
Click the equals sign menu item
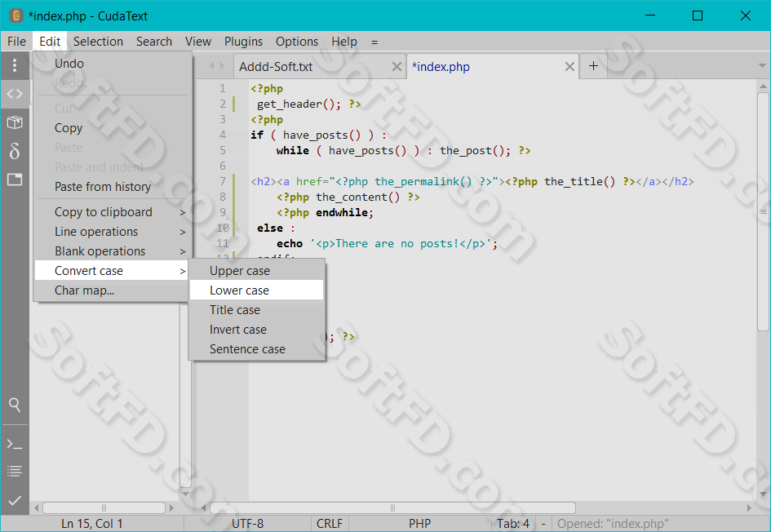point(374,42)
